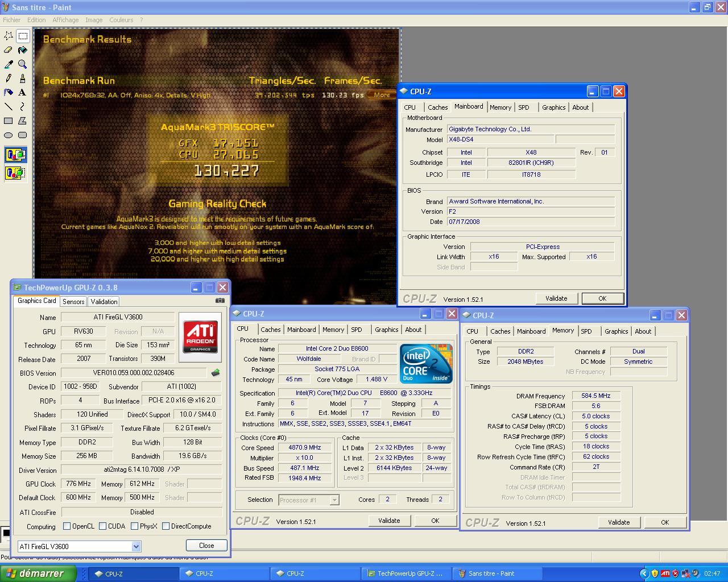Click the Intel Core 2 Duo logo
Image resolution: width=728 pixels, height=582 pixels.
pos(426,364)
